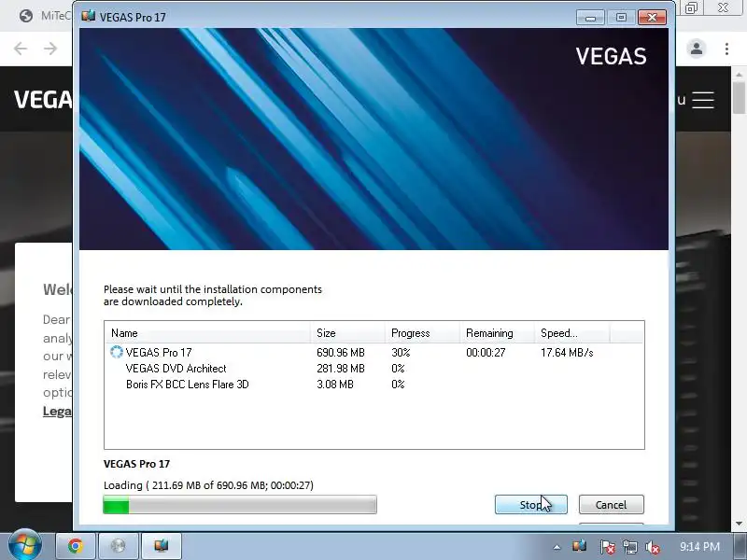Cancel the installation download
747x560 pixels.
[x=612, y=504]
